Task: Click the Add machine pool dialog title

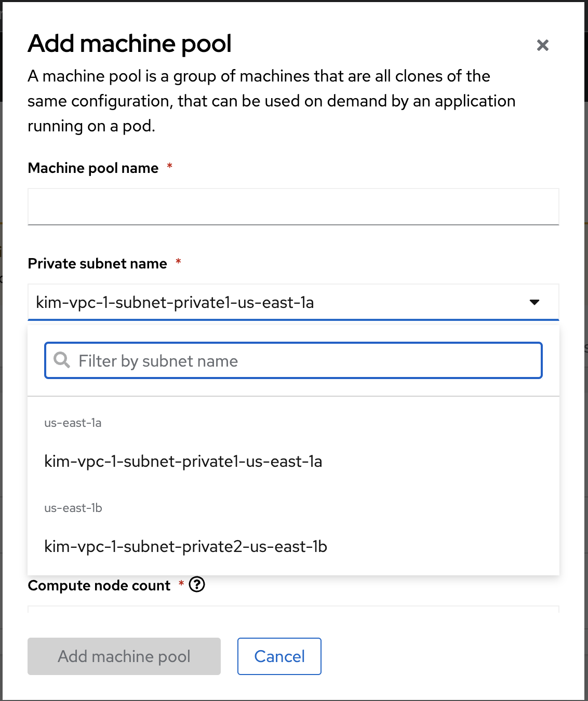Action: [130, 44]
